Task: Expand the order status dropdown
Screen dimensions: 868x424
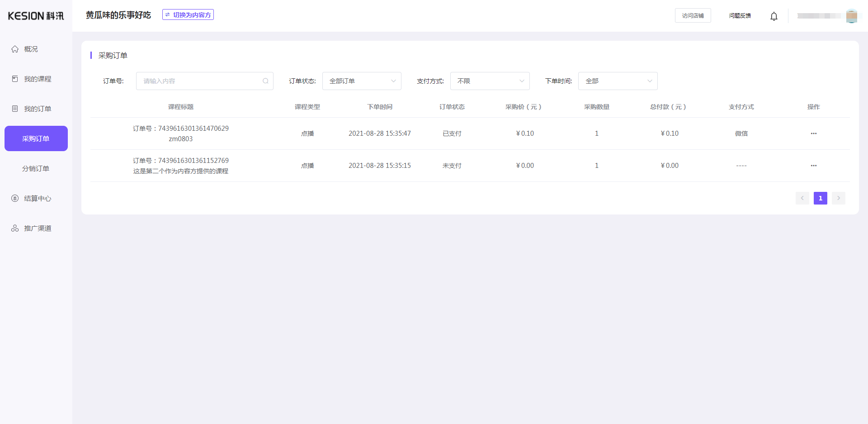Action: pos(362,81)
